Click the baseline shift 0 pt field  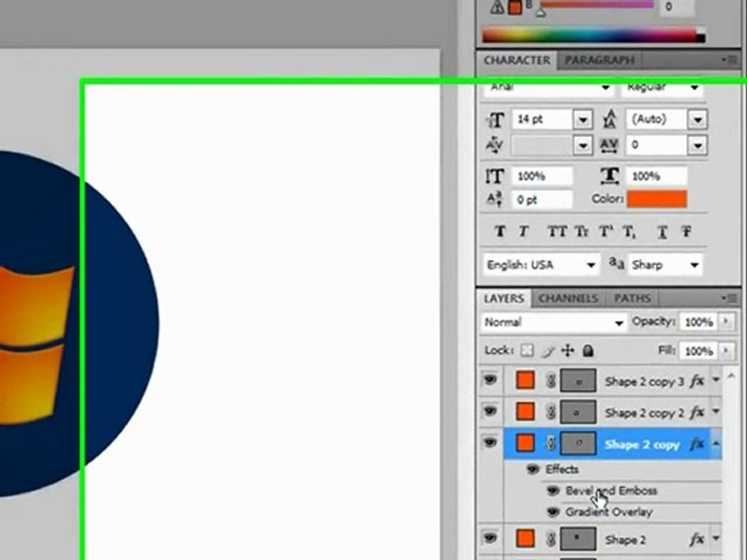(x=542, y=200)
